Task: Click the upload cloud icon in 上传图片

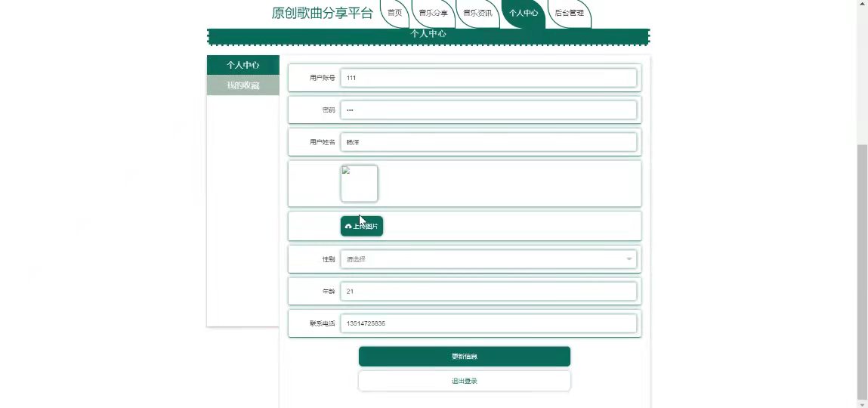Action: (348, 227)
